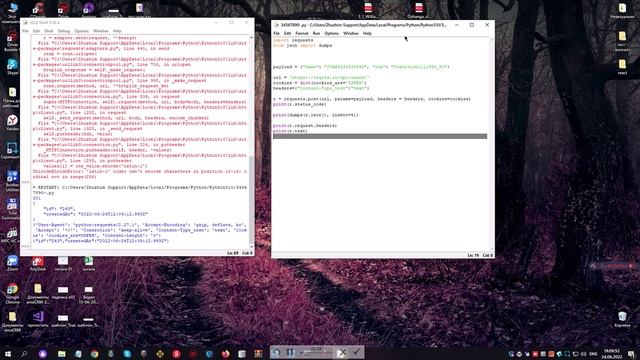The image size is (640, 360).
Task: Open the Recycle Bin desktop icon
Action: [x=622, y=318]
